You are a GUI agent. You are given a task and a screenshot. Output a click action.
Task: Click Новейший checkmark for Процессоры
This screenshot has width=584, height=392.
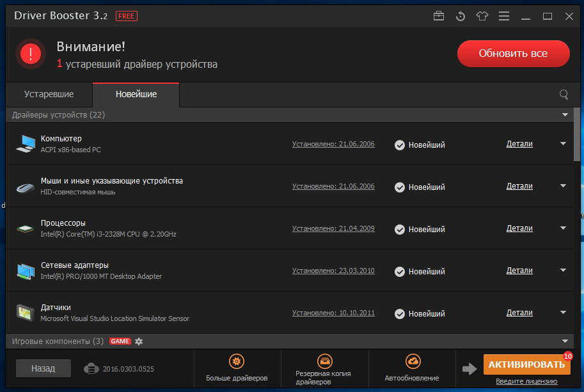click(400, 230)
